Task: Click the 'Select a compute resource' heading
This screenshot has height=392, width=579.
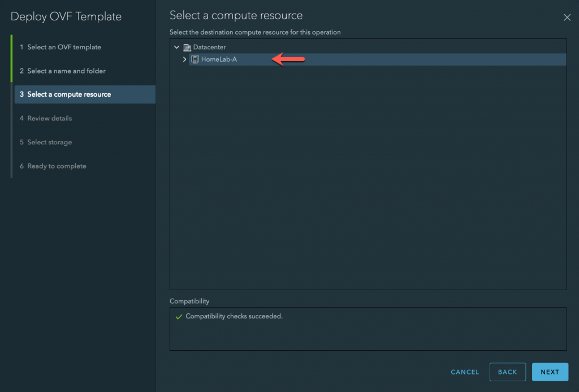Action: coord(236,15)
